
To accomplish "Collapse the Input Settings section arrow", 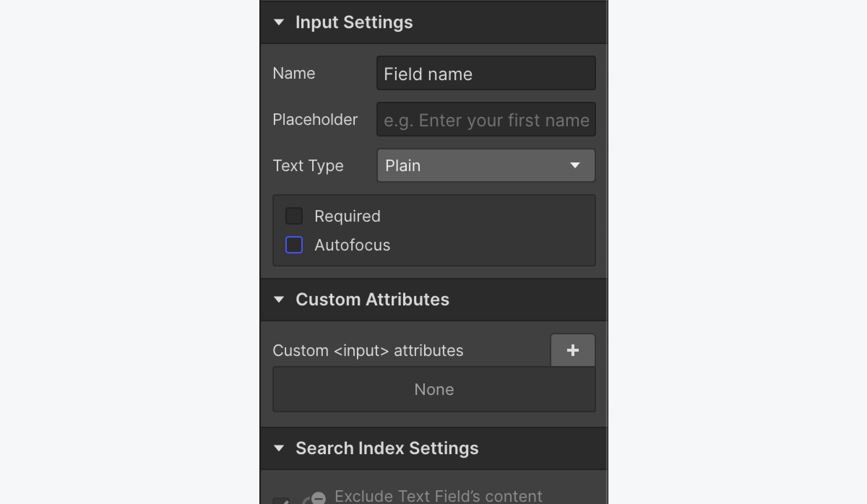I will tap(279, 22).
